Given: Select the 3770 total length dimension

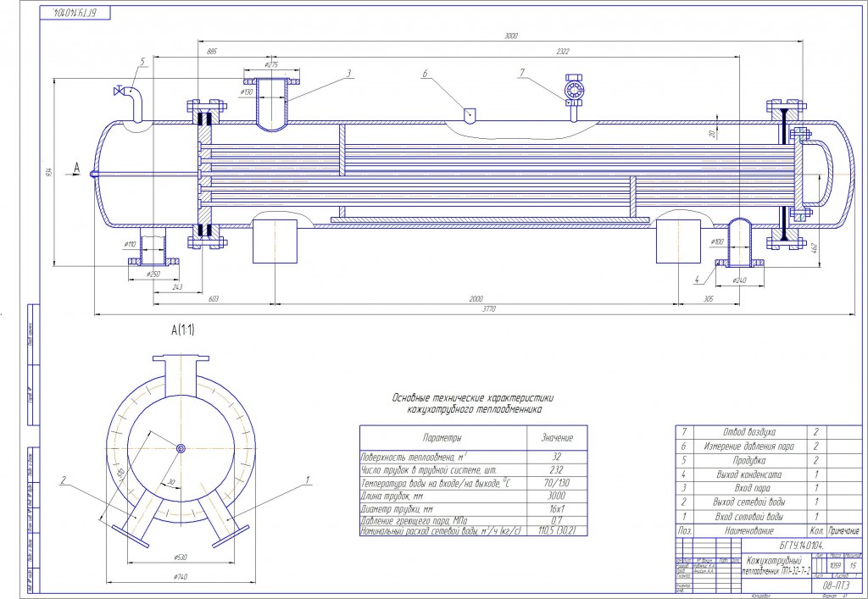Looking at the screenshot, I should coord(488,309).
